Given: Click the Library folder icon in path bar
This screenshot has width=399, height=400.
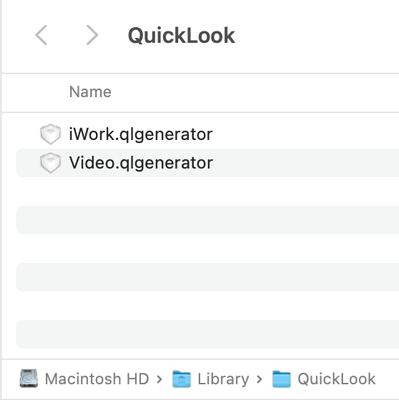Looking at the screenshot, I should [182, 379].
